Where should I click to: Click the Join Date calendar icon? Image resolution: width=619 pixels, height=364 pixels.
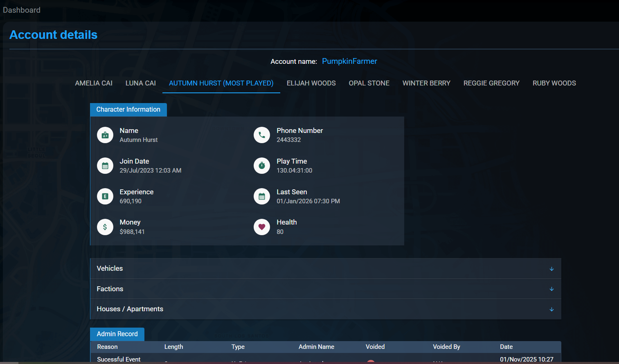105,166
